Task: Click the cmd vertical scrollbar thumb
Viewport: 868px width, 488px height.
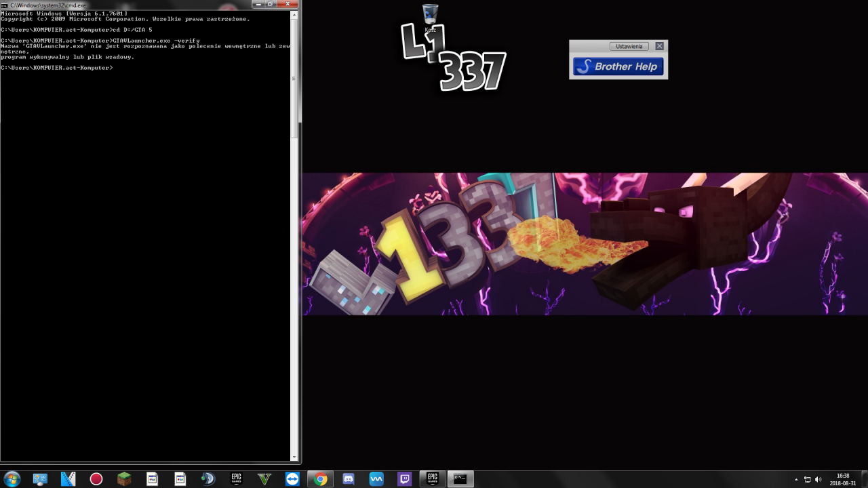Action: (294, 78)
